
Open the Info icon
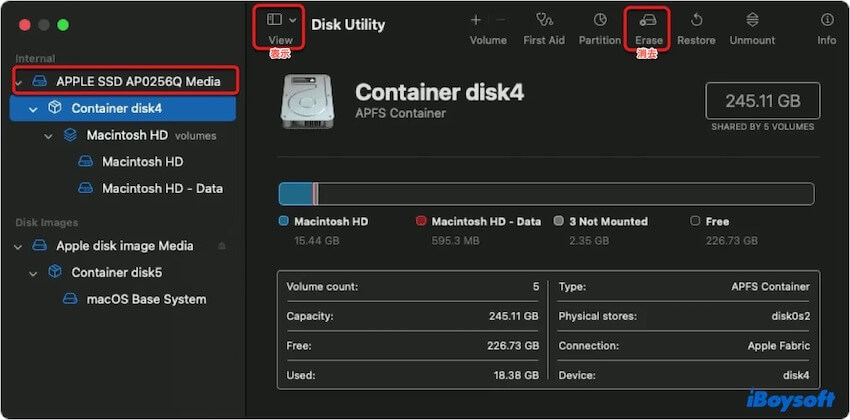coord(827,20)
